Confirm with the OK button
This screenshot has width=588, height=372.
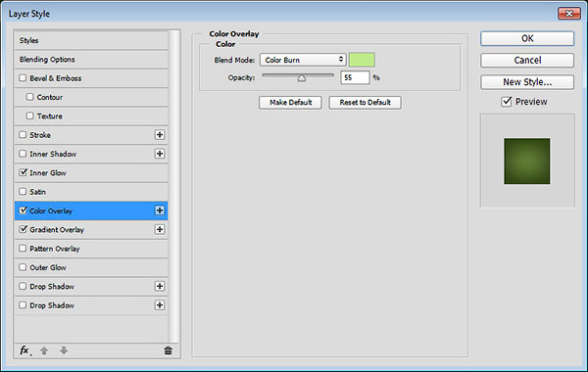[x=527, y=38]
